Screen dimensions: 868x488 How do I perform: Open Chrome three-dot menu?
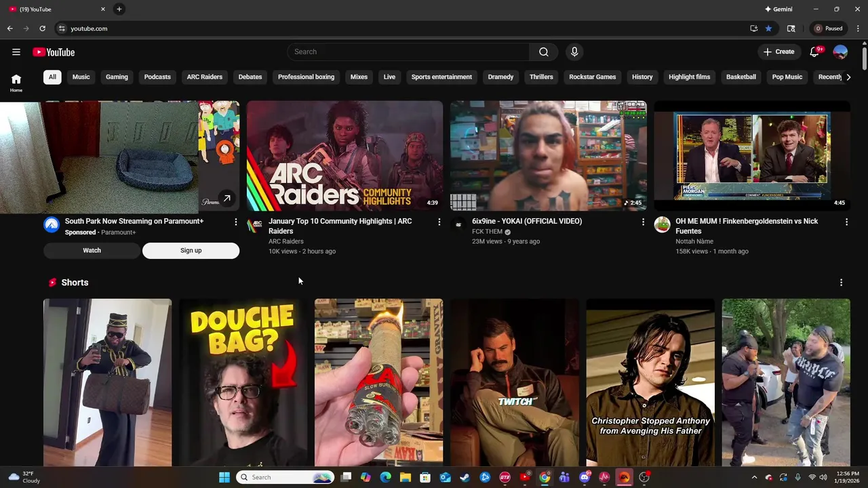[x=859, y=28]
